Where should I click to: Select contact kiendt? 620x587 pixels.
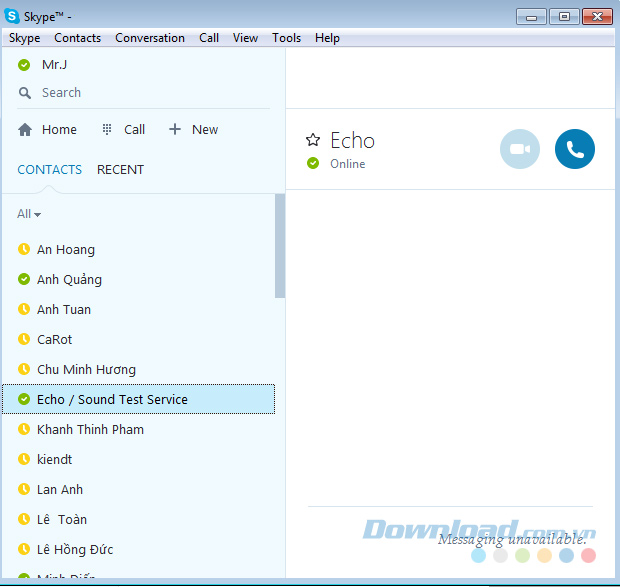tap(138, 459)
